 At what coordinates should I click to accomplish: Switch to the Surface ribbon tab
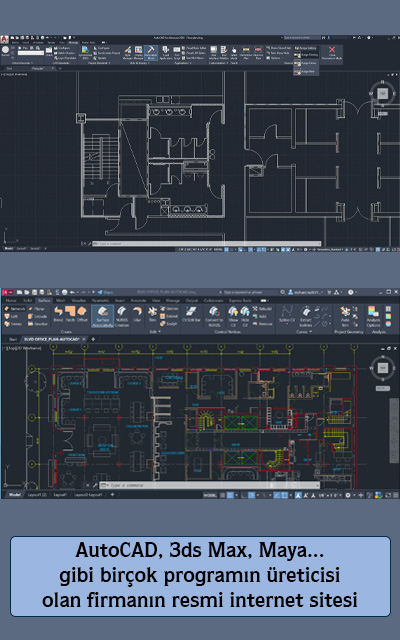(x=44, y=300)
